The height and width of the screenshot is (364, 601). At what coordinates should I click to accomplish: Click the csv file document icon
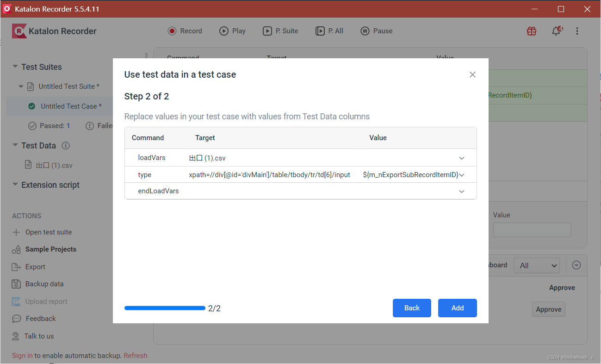point(28,165)
